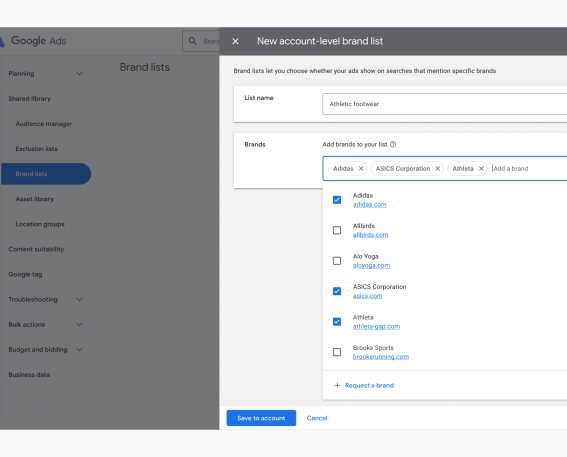567x457 pixels.
Task: Open Google tag in sidebar
Action: 25,274
